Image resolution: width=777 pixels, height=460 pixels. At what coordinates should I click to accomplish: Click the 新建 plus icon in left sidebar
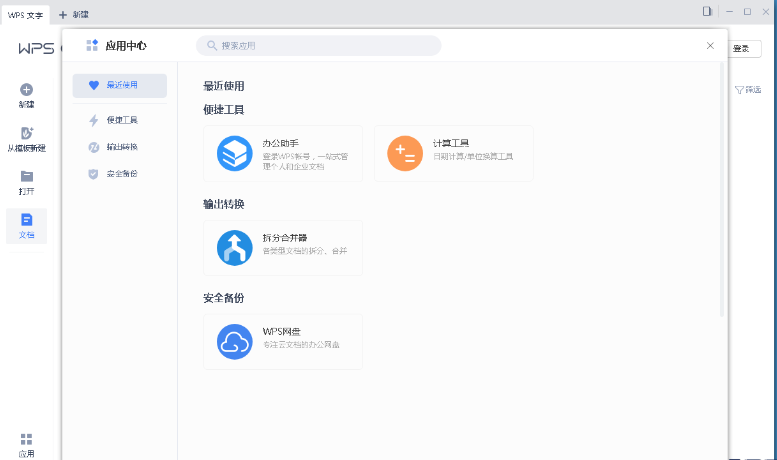point(26,89)
